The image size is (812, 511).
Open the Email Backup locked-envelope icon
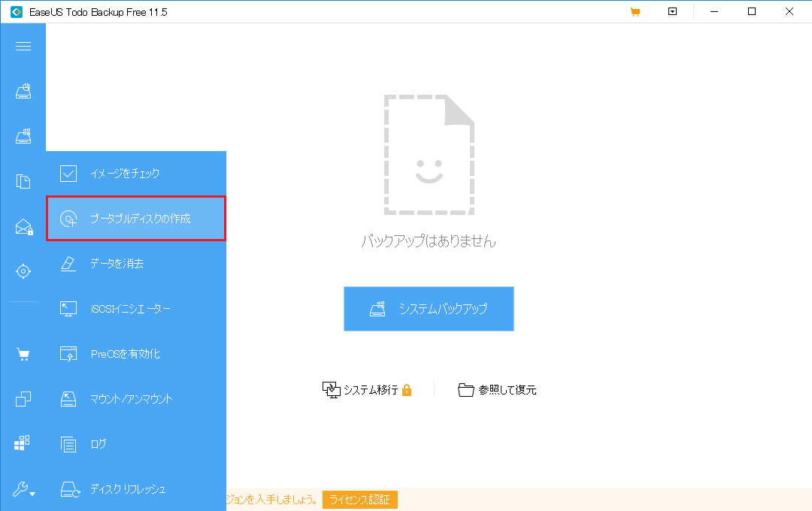(x=23, y=226)
